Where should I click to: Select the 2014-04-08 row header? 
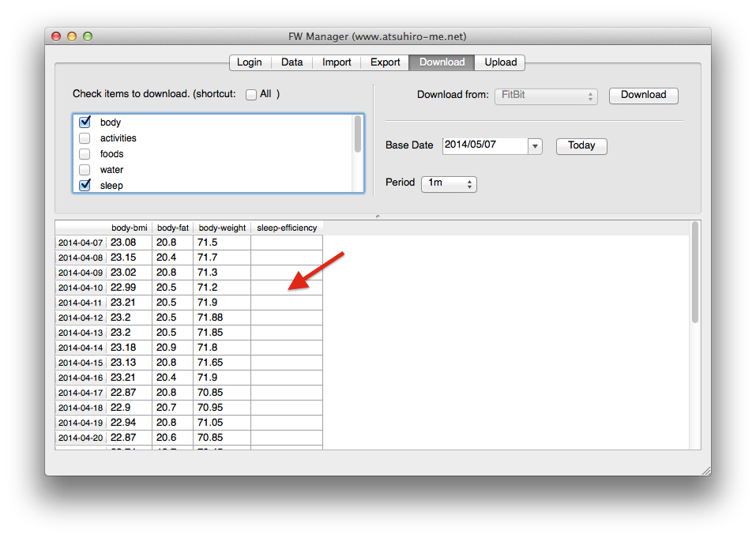pyautogui.click(x=81, y=258)
